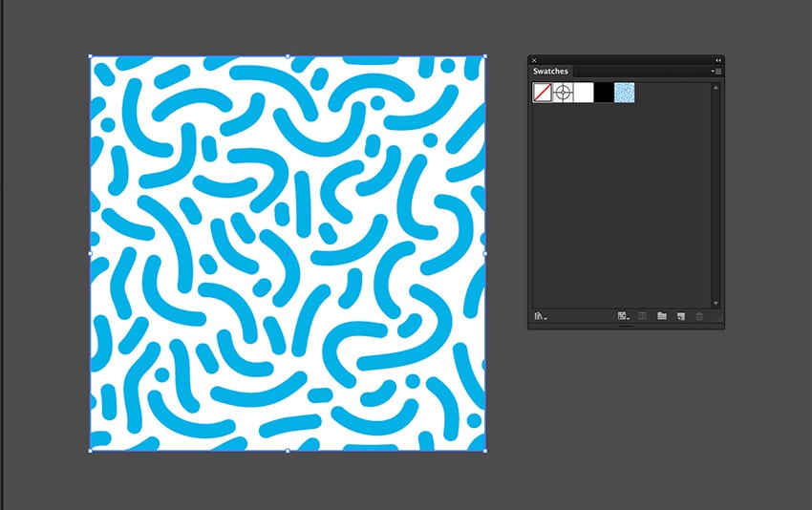
Task: Select the black swatch
Action: (x=604, y=93)
